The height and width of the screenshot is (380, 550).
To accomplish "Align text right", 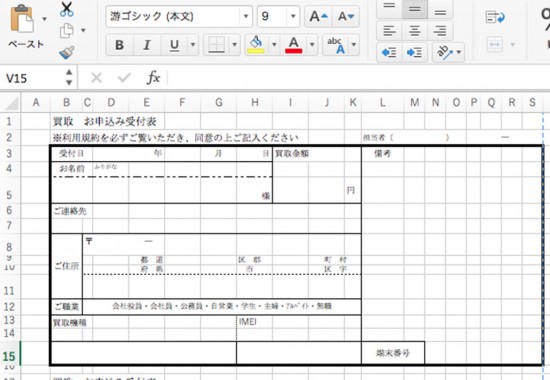I will [x=440, y=31].
